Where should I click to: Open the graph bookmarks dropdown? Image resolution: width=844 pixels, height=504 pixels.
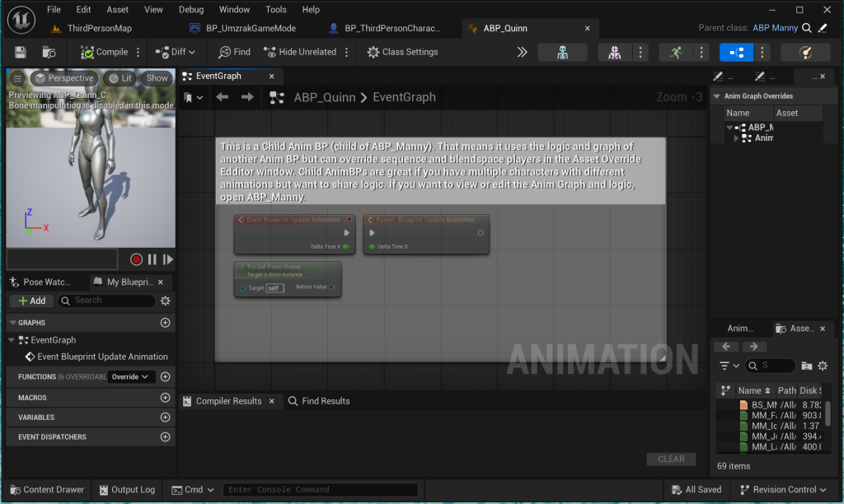[193, 97]
